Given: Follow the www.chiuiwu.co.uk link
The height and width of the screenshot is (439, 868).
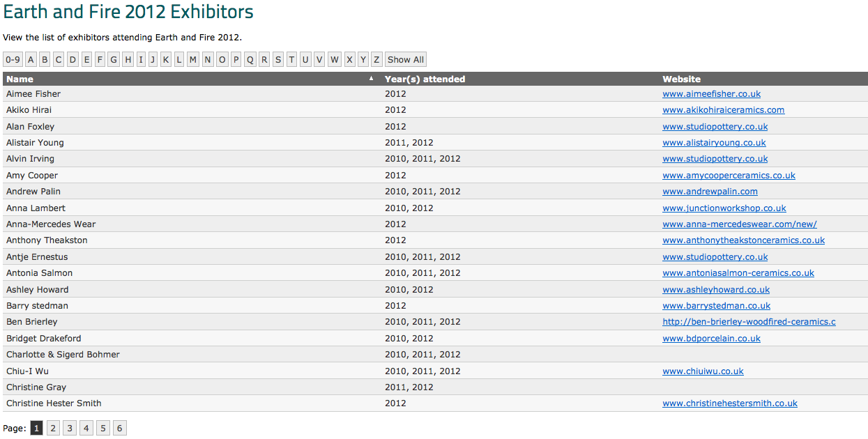Looking at the screenshot, I should (703, 371).
